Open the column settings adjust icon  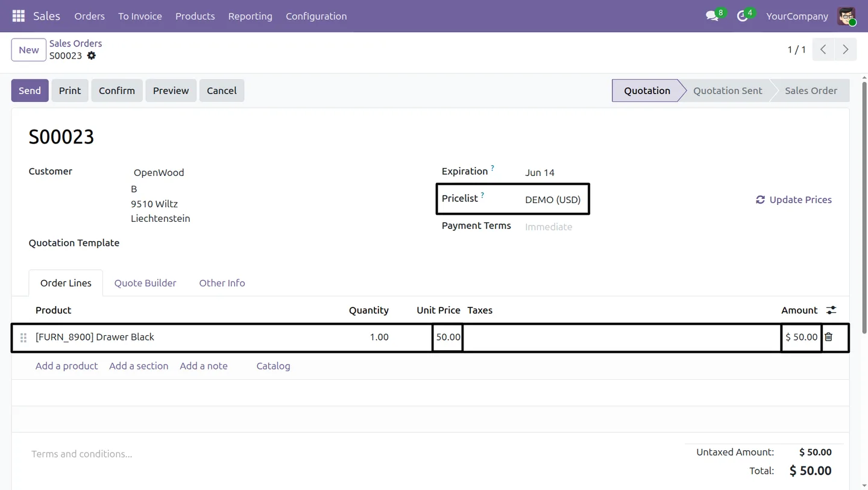coord(831,310)
